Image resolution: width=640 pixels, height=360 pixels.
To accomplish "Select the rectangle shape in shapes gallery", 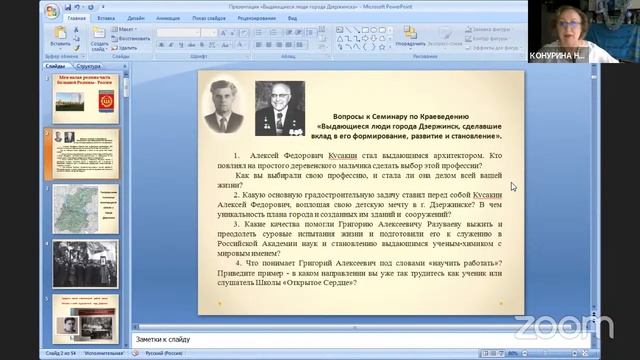I will click(x=365, y=30).
